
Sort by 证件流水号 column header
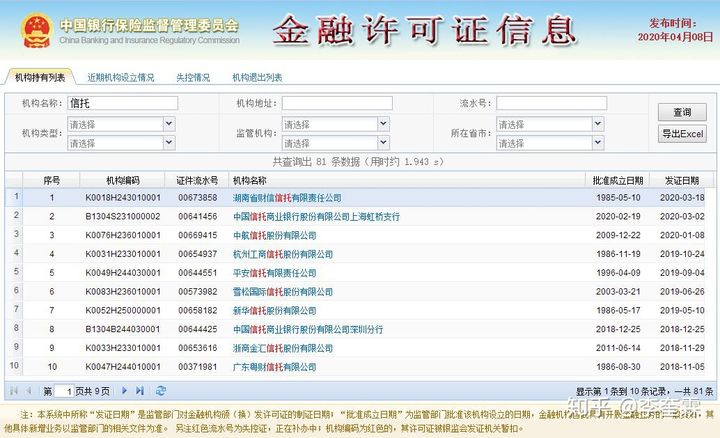click(197, 180)
